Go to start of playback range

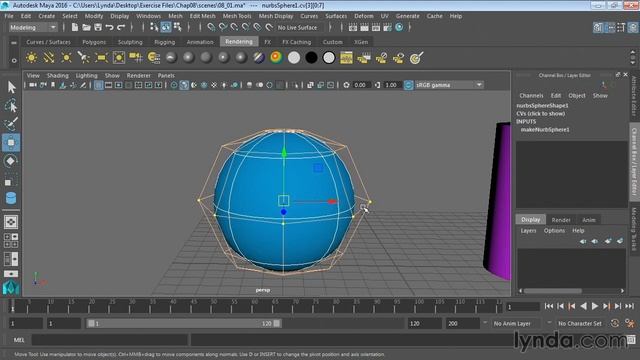click(549, 306)
